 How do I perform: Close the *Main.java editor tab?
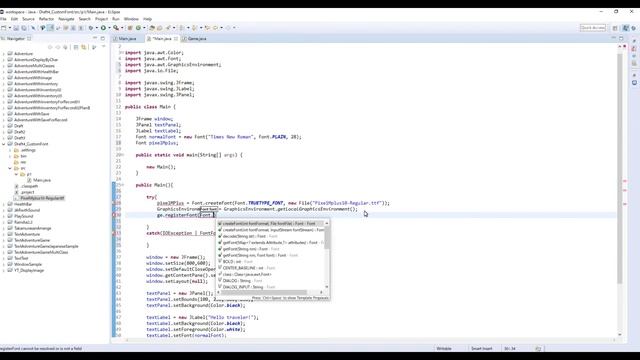(x=176, y=39)
